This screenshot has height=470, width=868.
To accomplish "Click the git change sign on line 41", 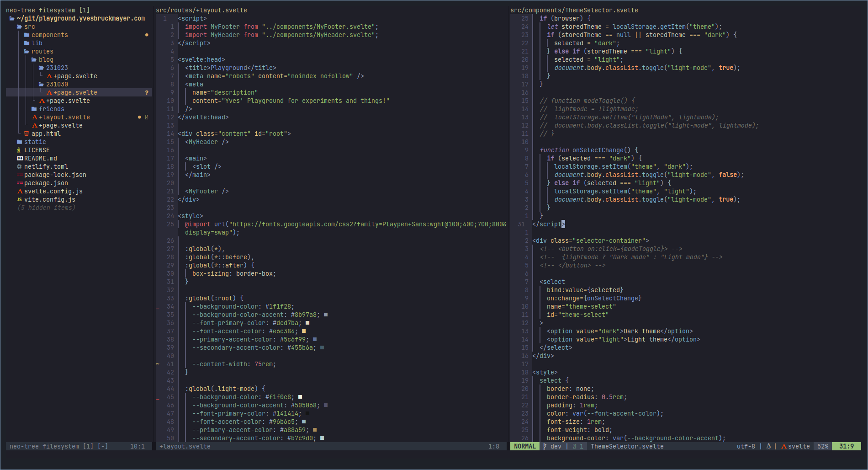I will (x=158, y=364).
